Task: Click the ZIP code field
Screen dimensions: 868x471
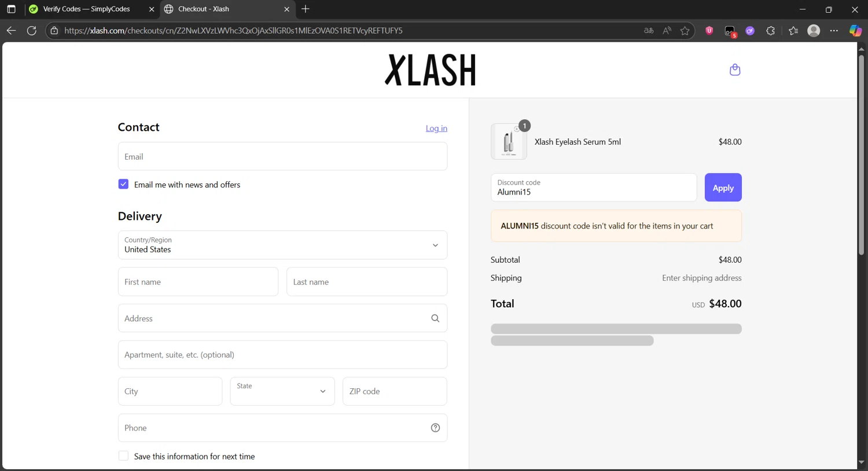Action: 395,391
